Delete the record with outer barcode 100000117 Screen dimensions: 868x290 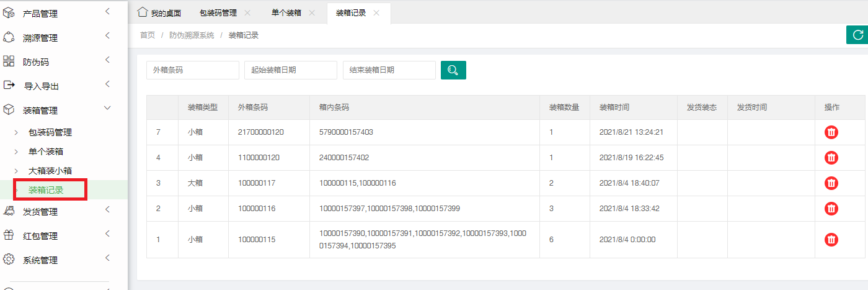(831, 183)
